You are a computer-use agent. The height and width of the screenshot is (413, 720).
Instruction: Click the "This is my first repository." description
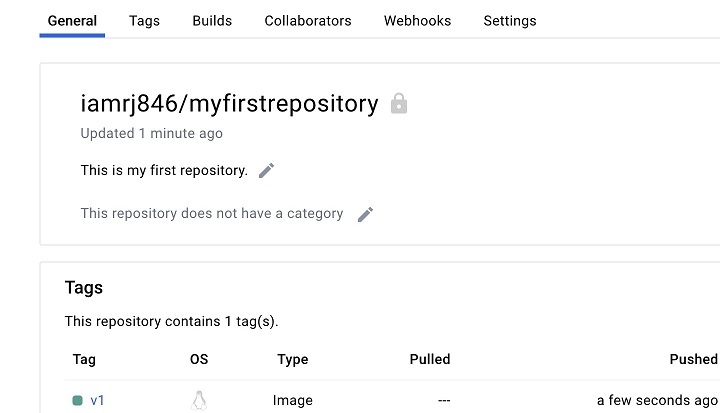click(x=164, y=170)
